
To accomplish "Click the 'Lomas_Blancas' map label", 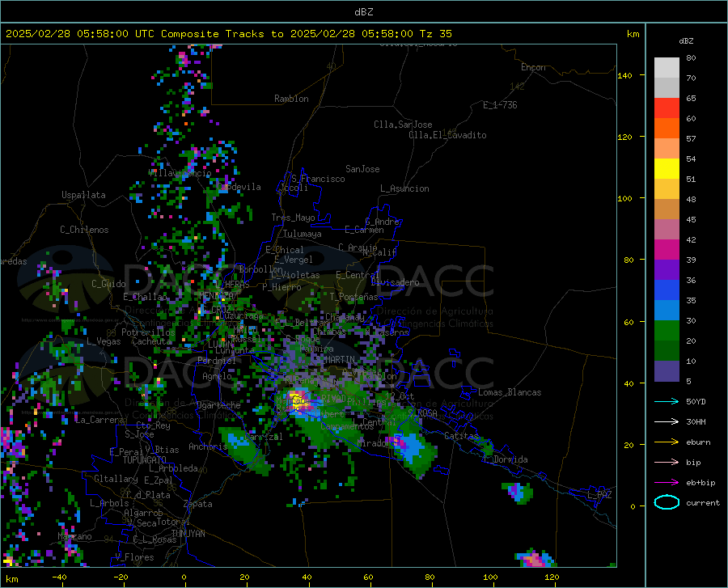I will pos(510,392).
